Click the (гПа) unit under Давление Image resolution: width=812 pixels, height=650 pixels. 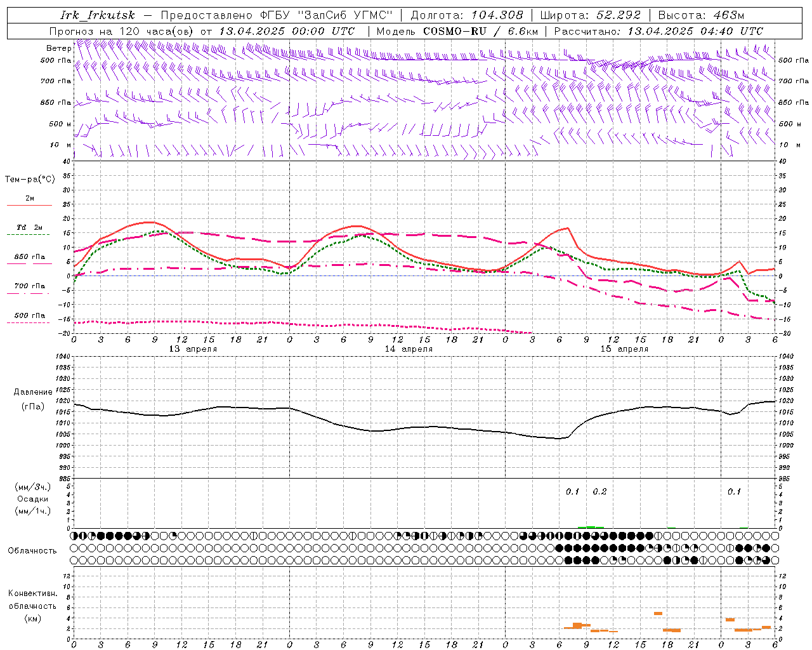tap(33, 406)
